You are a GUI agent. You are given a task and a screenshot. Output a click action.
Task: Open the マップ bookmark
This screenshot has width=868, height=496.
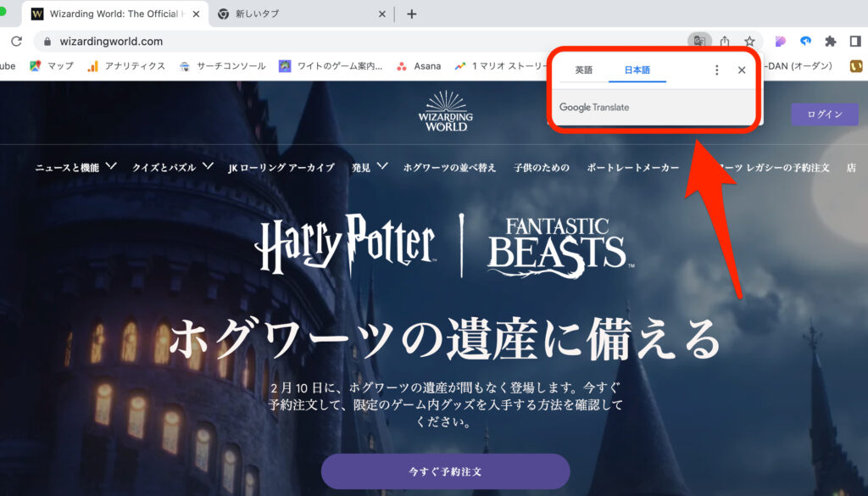pos(52,66)
